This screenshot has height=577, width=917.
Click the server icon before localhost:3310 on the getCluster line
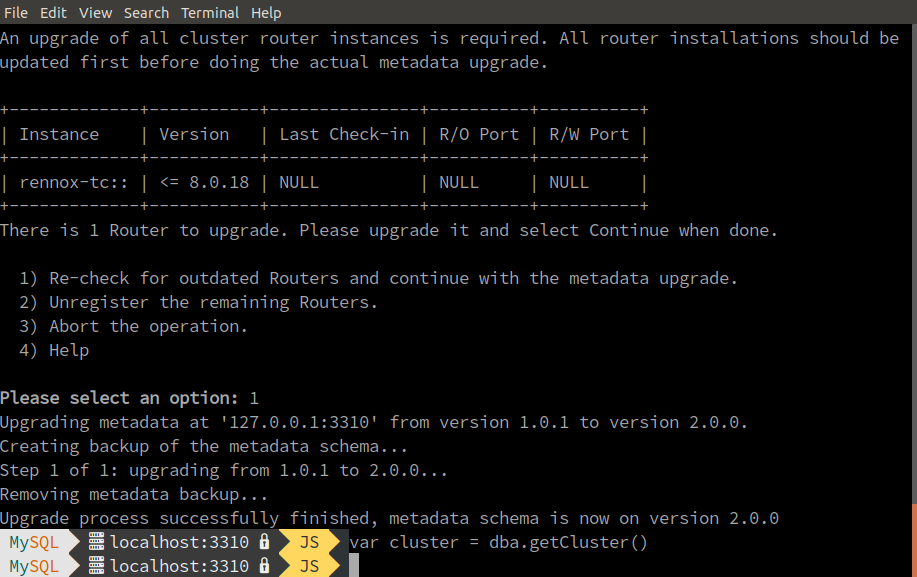pos(96,542)
